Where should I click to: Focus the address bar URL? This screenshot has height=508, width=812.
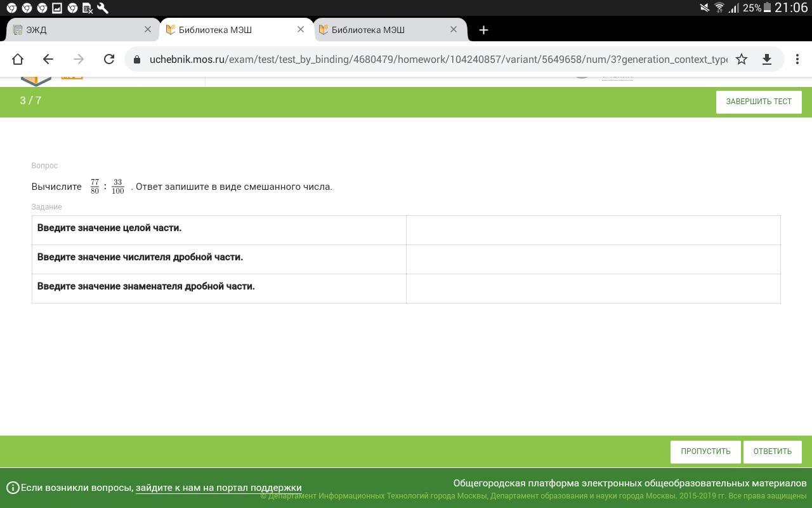[x=438, y=59]
